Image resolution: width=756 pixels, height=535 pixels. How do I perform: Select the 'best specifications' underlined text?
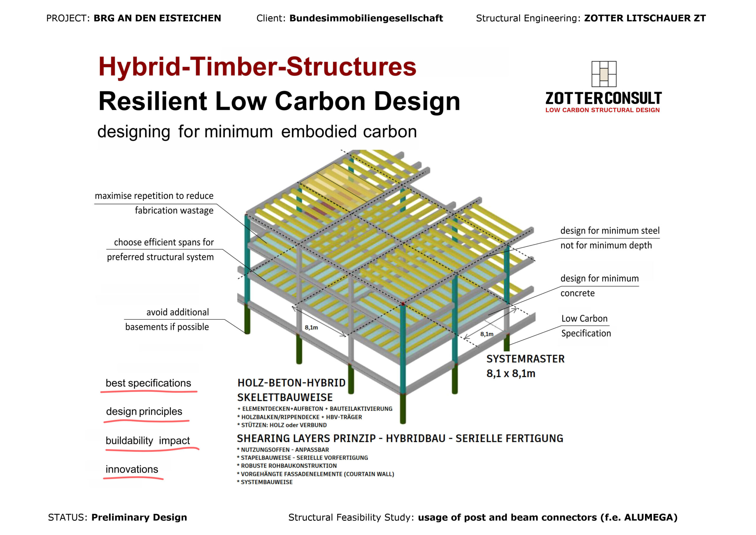(x=148, y=383)
